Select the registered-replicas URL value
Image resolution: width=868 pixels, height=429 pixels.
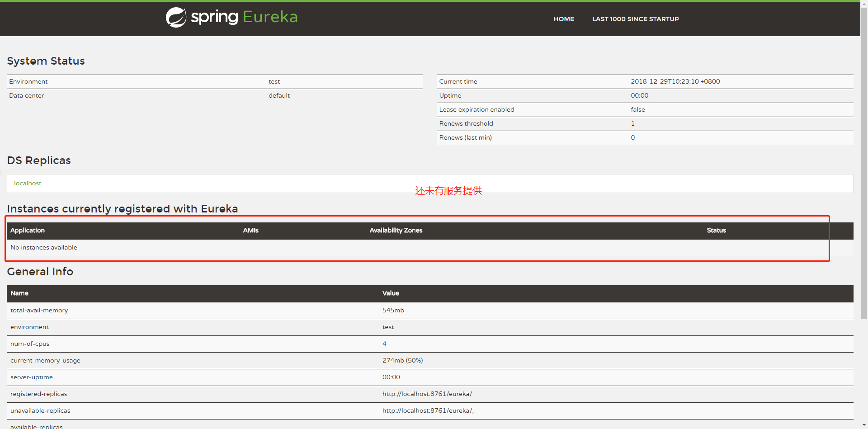tap(427, 394)
